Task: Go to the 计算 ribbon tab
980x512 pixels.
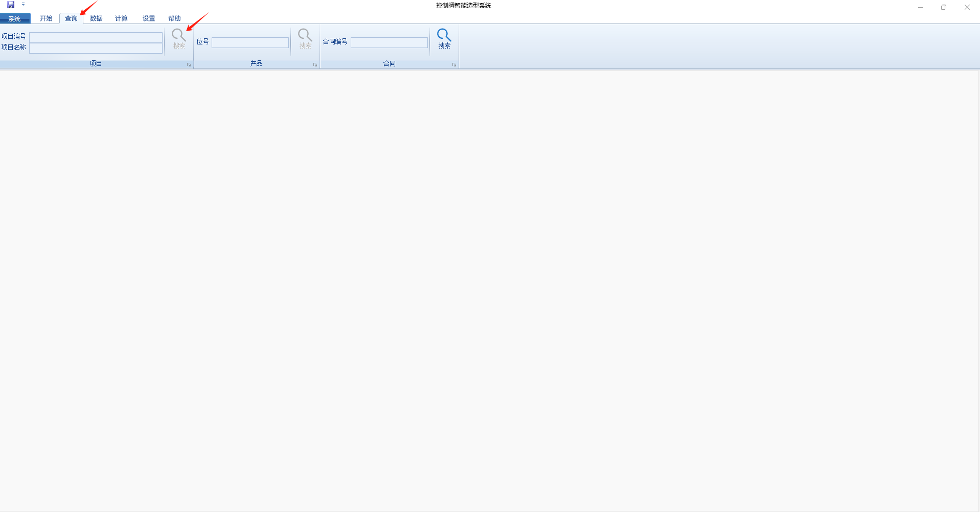Action: click(121, 18)
